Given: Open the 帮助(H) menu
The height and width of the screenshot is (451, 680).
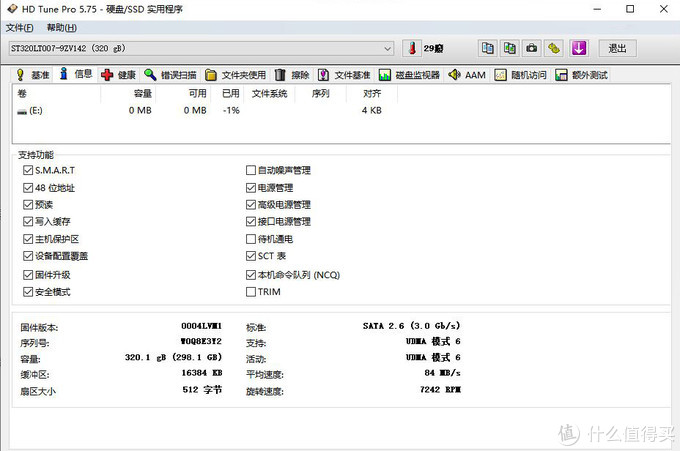Looking at the screenshot, I should click(61, 27).
